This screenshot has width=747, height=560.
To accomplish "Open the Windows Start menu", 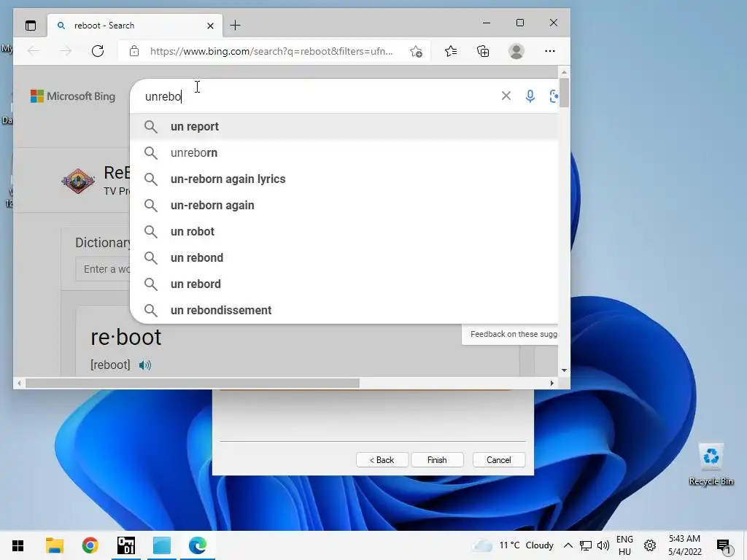I will (18, 545).
